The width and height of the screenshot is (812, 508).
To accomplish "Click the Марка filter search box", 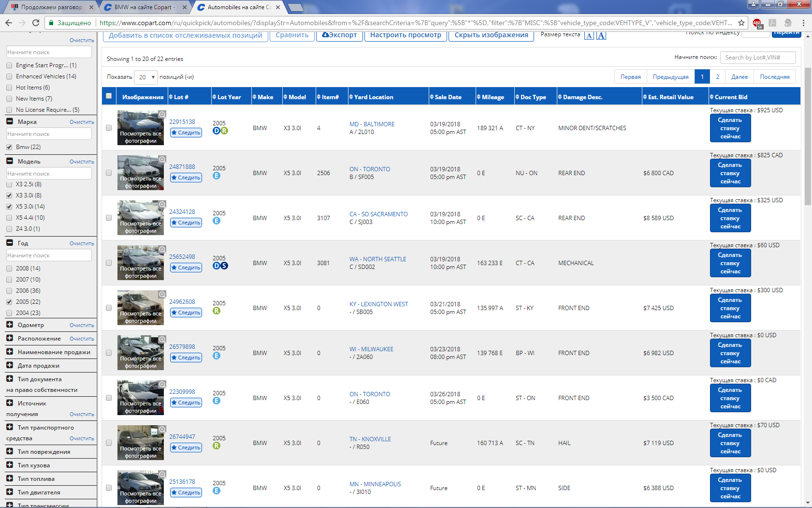I will click(49, 134).
